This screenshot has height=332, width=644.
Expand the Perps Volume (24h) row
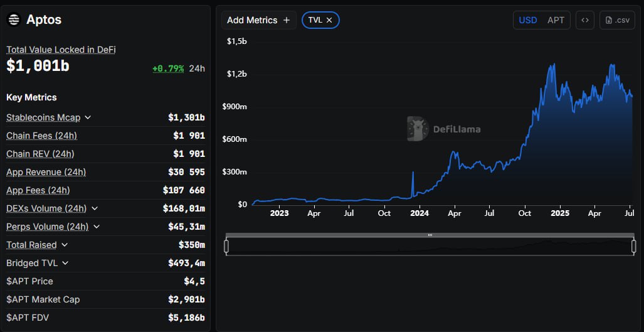coord(97,227)
